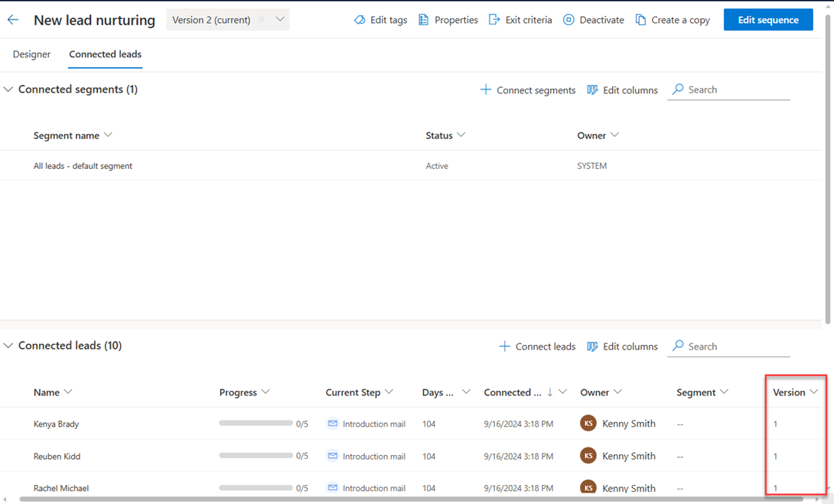Click the Connected leads search field
Viewport: 834px width, 504px height.
point(728,346)
